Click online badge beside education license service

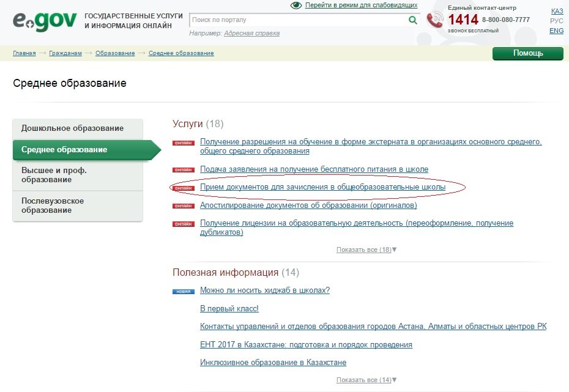(184, 224)
